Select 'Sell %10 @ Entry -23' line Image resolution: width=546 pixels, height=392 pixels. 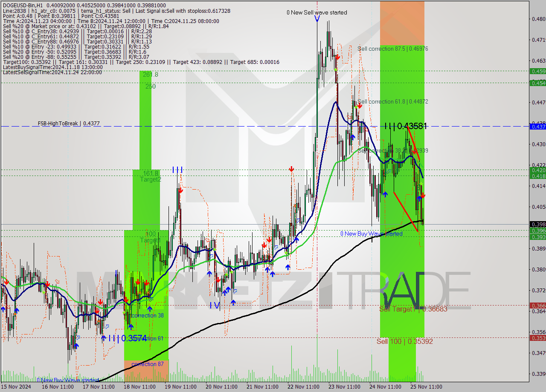(76, 46)
